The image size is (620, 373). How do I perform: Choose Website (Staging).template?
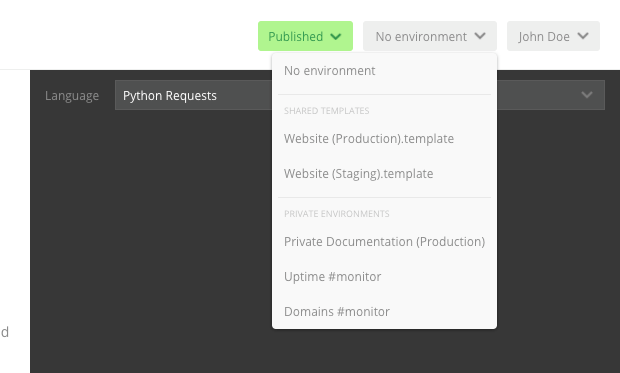point(384,174)
